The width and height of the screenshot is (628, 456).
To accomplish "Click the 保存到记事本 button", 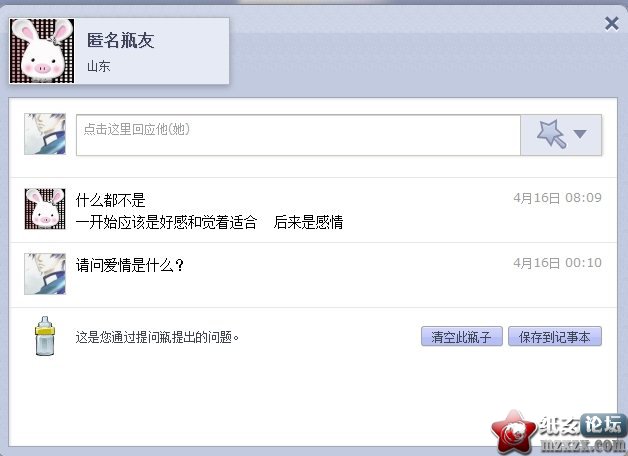I will 555,336.
